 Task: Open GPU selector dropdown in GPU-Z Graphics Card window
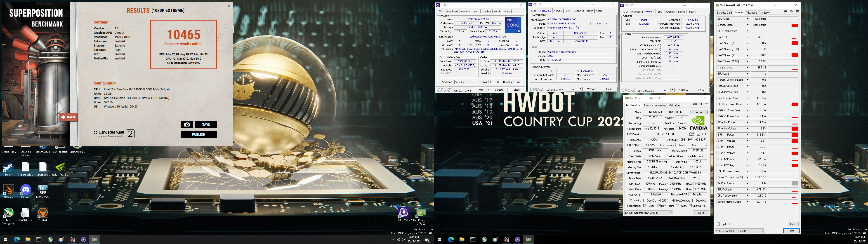coord(648,213)
